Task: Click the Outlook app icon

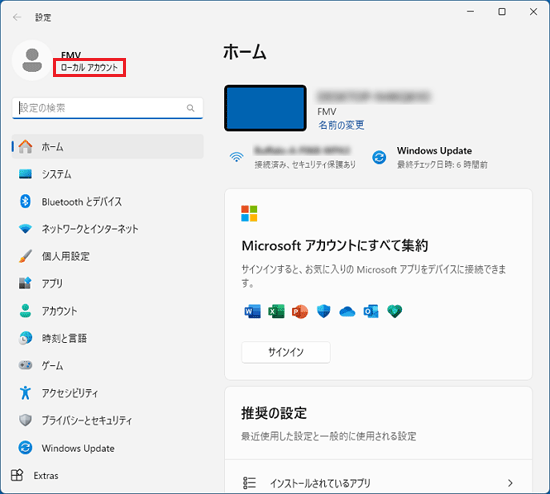Action: point(371,311)
